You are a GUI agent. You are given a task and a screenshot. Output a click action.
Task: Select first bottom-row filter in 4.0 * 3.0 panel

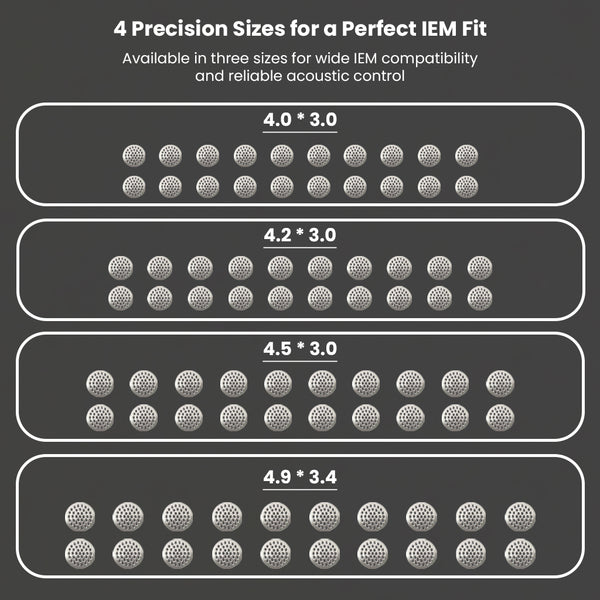133,185
